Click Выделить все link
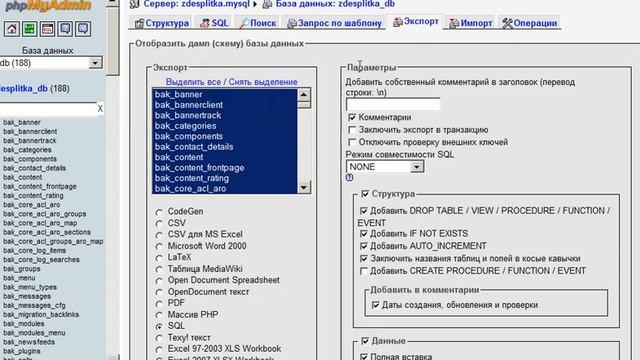640x360 pixels. pos(193,82)
